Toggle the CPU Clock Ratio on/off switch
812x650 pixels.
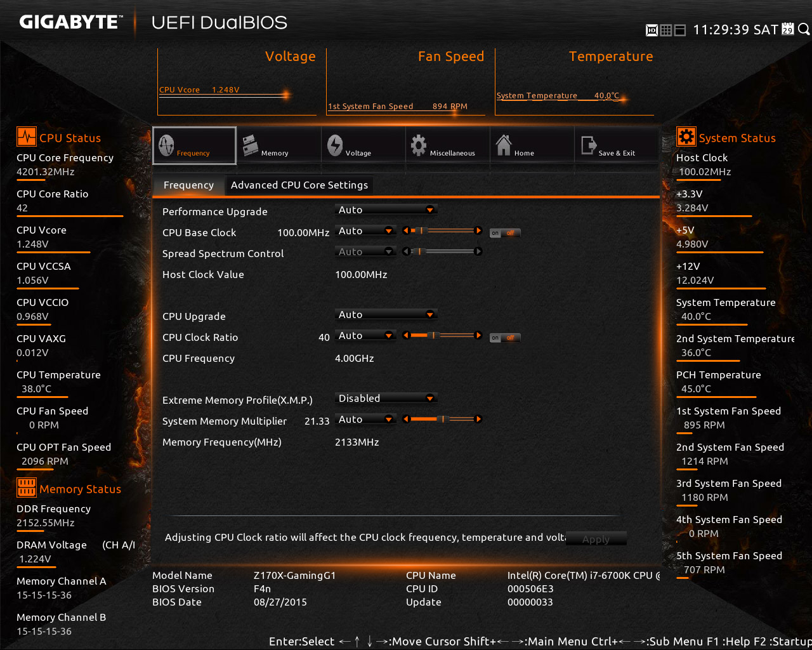tap(505, 338)
